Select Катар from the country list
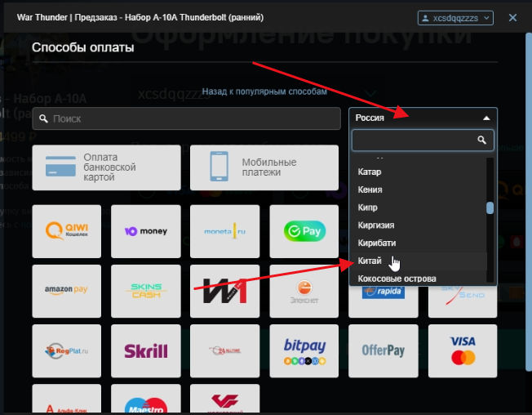Viewport: 532px width, 415px height. pyautogui.click(x=419, y=172)
